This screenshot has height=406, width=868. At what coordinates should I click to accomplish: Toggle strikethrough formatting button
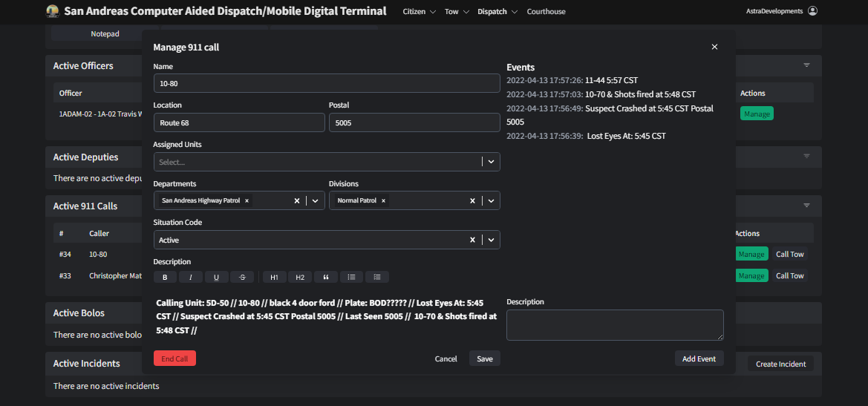[x=242, y=277]
